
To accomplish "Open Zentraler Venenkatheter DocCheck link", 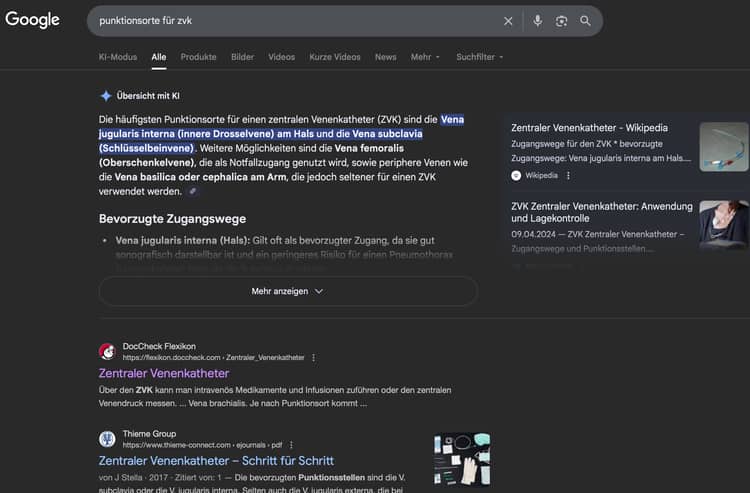I will [x=164, y=373].
